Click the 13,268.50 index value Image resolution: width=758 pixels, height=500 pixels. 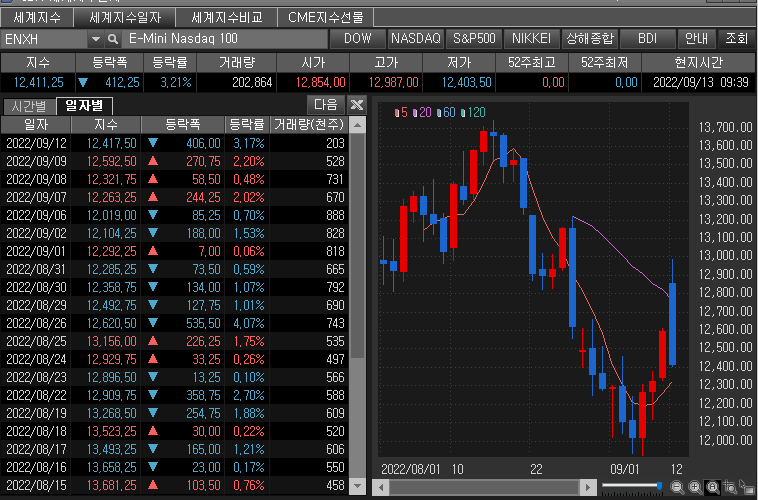point(112,413)
